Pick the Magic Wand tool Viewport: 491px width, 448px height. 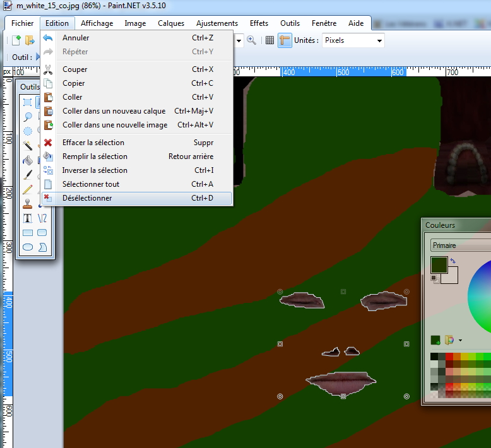pyautogui.click(x=28, y=146)
